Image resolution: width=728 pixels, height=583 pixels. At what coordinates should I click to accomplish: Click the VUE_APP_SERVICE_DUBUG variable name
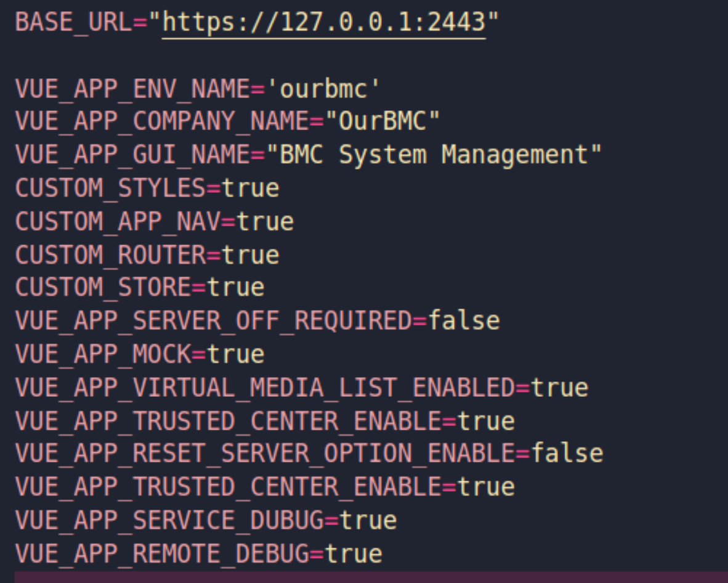(169, 520)
